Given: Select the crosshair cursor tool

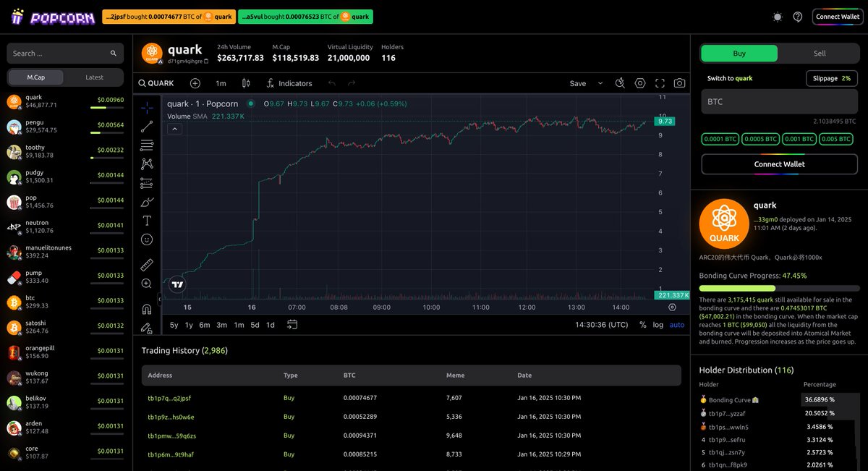Looking at the screenshot, I should tap(147, 108).
